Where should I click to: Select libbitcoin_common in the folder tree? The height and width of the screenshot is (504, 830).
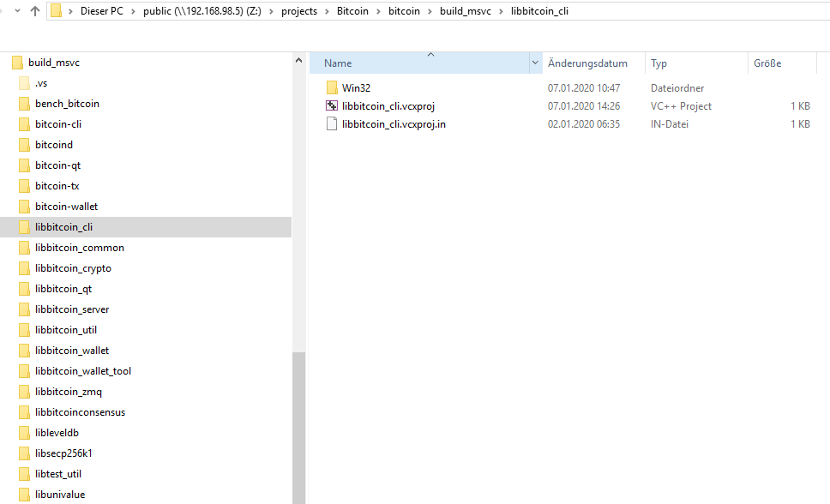(81, 247)
